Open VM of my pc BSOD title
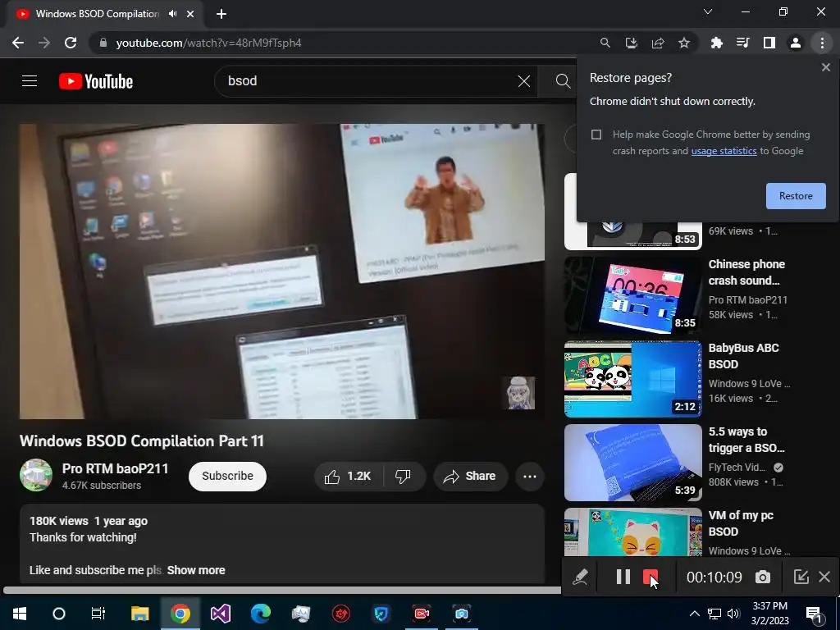This screenshot has height=630, width=840. click(x=741, y=523)
